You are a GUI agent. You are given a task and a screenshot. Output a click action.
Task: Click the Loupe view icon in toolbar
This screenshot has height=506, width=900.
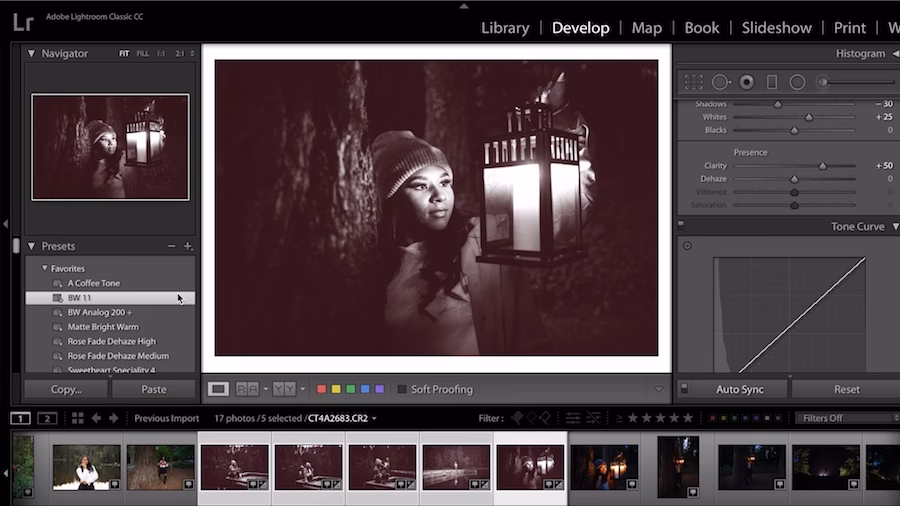(x=218, y=389)
